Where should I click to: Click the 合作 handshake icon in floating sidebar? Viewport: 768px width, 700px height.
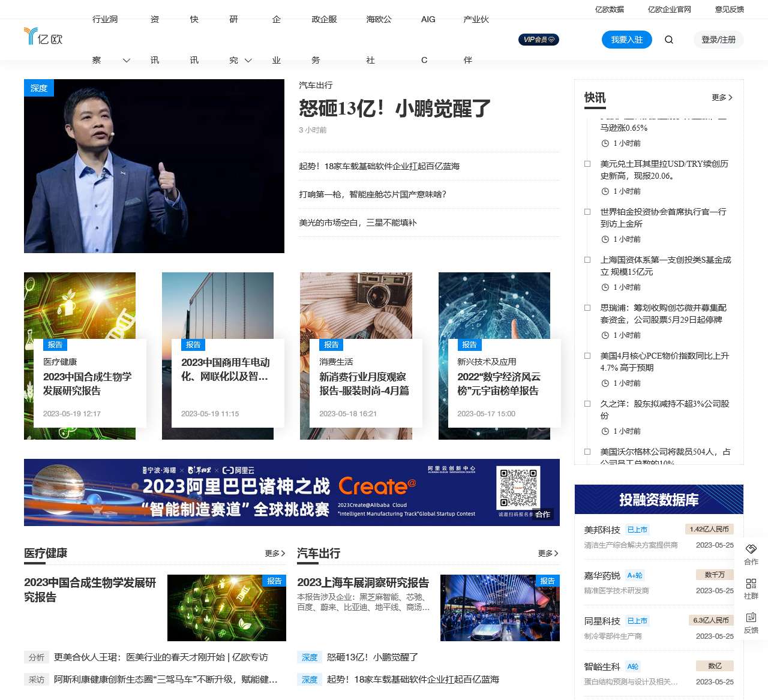(751, 549)
